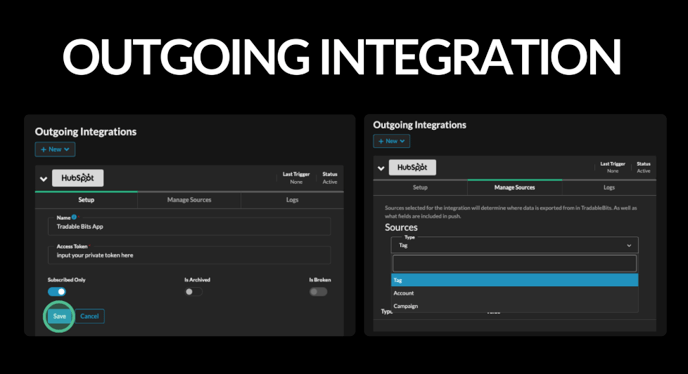This screenshot has width=688, height=374.
Task: Open the left New dropdown button
Action: pos(55,149)
